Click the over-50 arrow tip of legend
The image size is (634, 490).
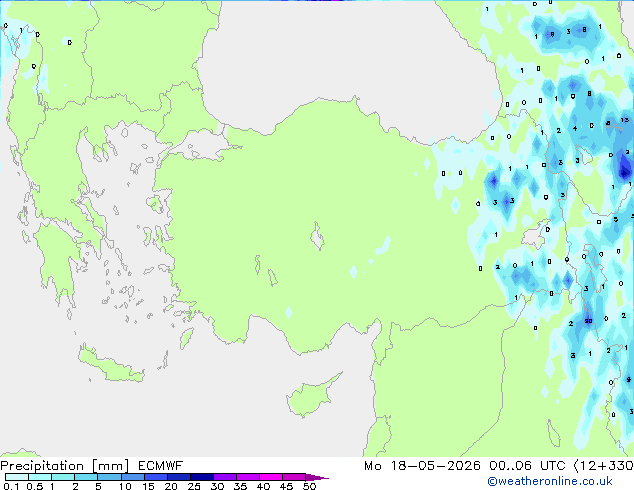click(317, 477)
